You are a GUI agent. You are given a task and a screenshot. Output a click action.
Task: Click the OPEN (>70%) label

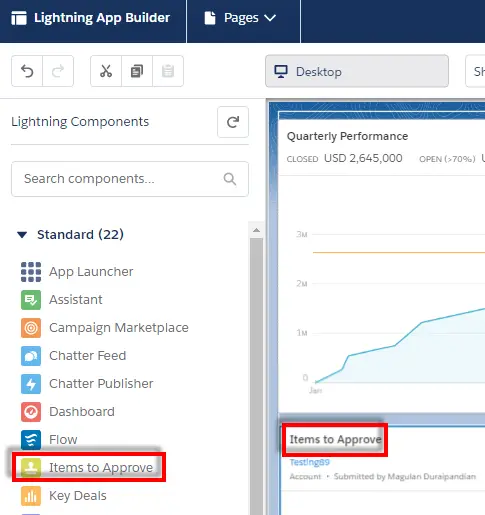pos(447,159)
